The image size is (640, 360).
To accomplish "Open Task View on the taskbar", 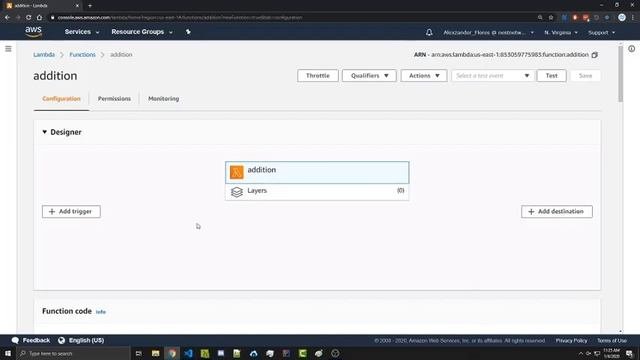I will (x=139, y=353).
